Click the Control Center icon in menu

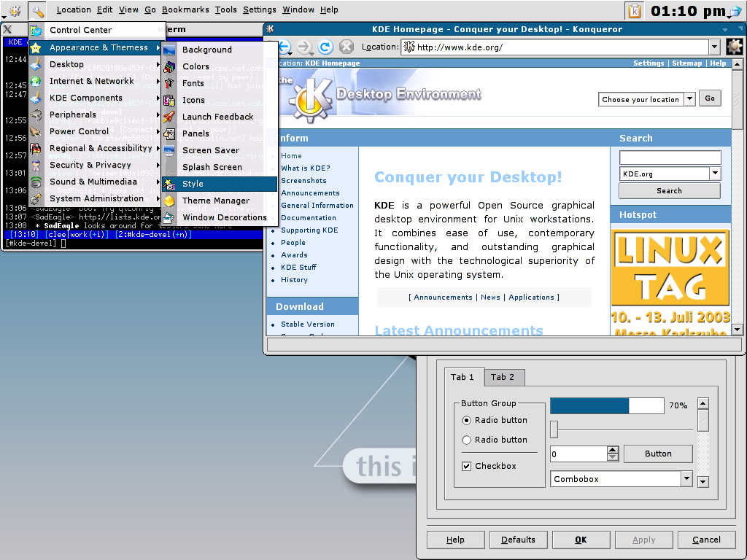36,31
